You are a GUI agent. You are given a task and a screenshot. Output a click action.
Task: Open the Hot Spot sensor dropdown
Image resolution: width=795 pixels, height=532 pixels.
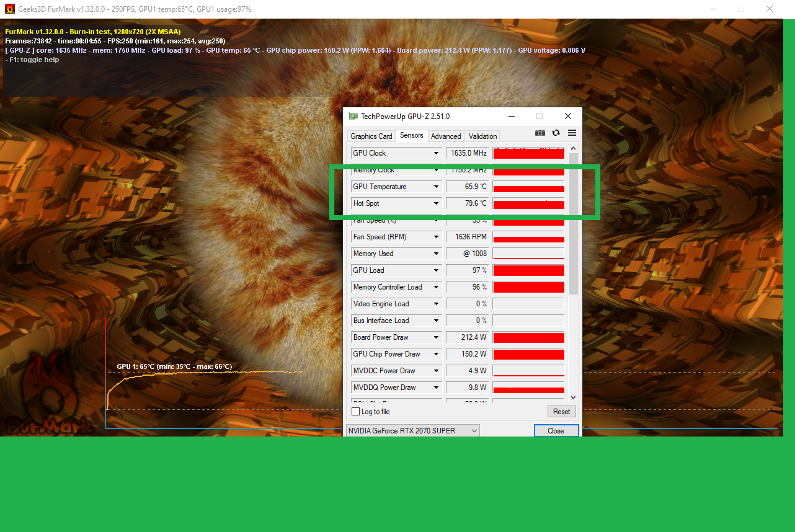coord(436,203)
